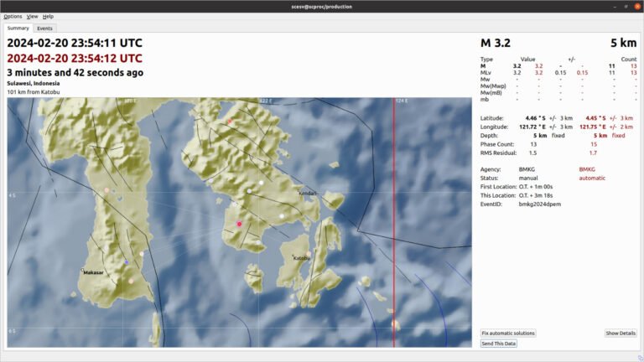Click the RMS Residual value 1.5
Viewport: 644px width, 362px height.
532,153
